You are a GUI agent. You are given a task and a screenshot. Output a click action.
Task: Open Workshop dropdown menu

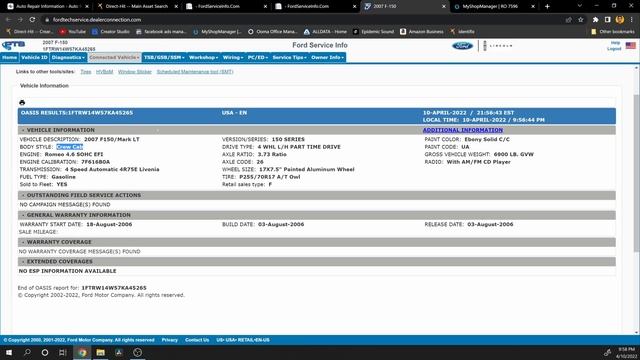tap(203, 58)
